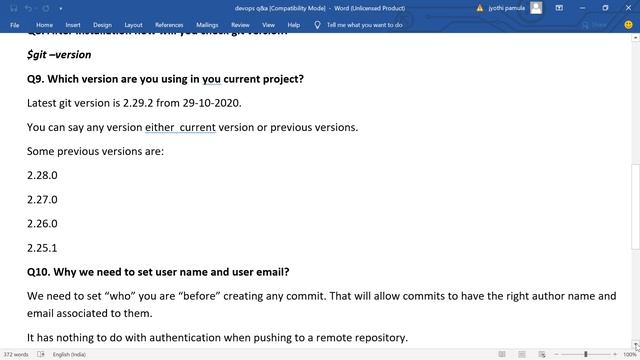Open the Layout ribbon tab
This screenshot has width=640, height=360.
tap(133, 25)
